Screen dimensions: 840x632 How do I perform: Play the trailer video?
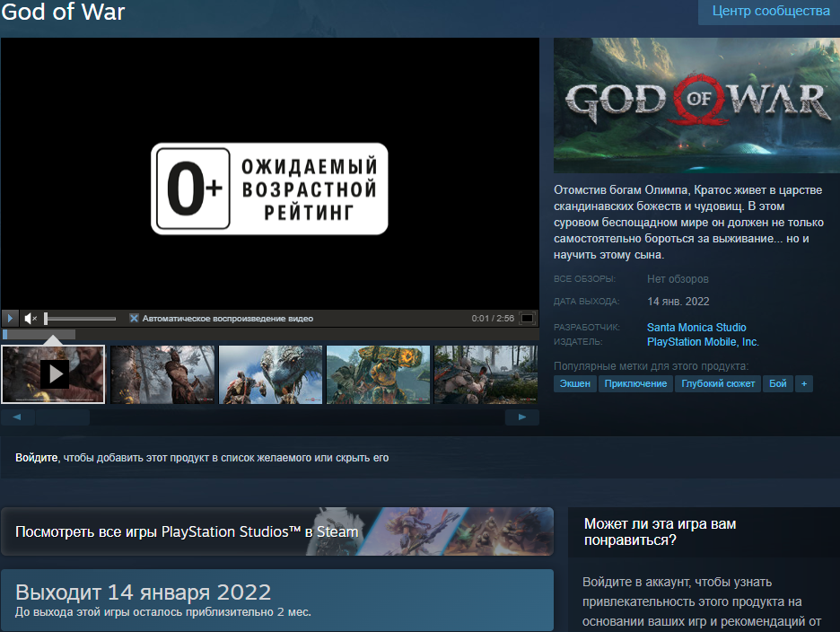tap(10, 318)
